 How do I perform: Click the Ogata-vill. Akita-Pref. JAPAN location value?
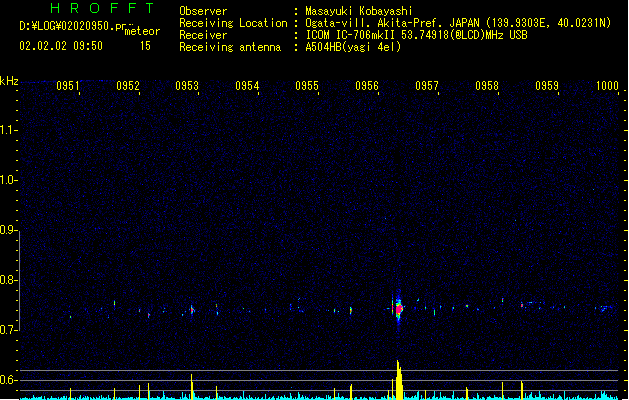[458, 23]
